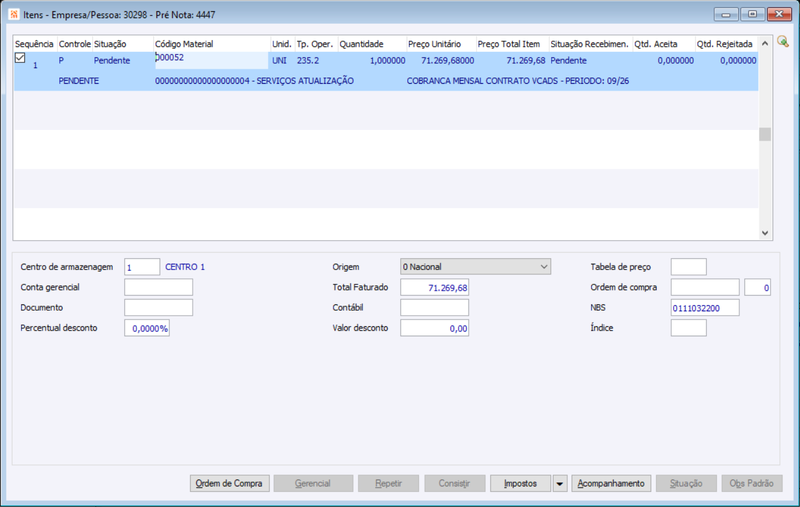Click the Unid. column header
Viewport: 800px width, 507px height.
(282, 44)
